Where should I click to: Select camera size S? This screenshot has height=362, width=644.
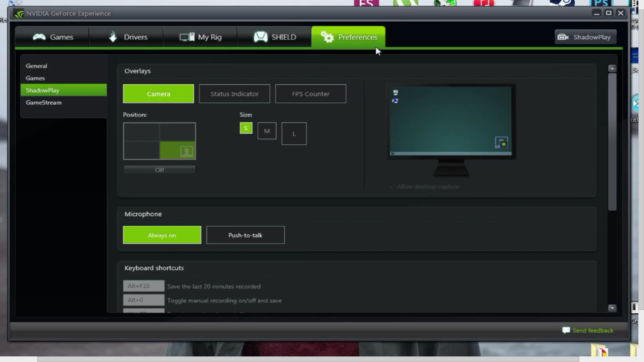246,128
